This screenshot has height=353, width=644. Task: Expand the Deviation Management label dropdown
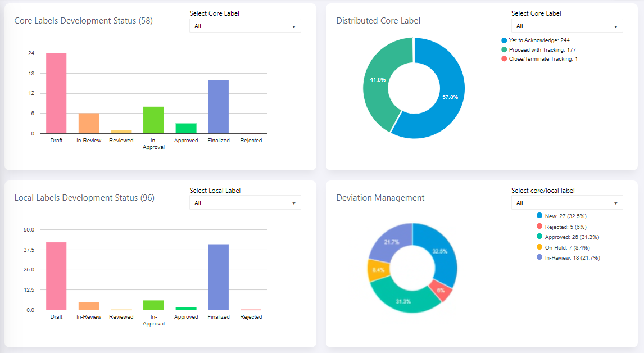pos(566,203)
